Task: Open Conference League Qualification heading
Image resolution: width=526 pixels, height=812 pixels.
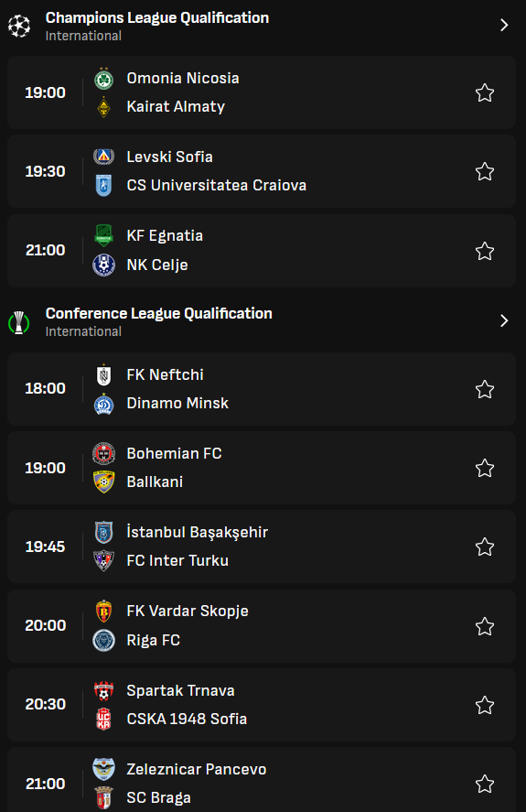Action: (x=159, y=314)
